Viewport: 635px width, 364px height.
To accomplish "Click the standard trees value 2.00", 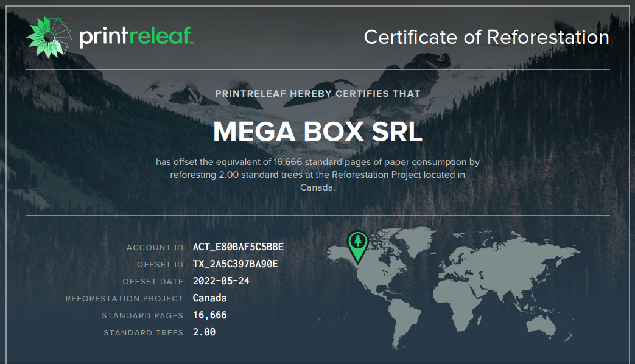I will (x=204, y=332).
